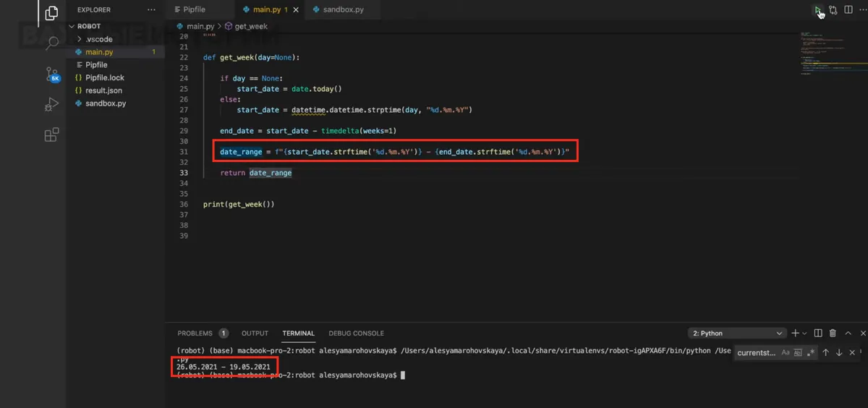The width and height of the screenshot is (868, 408).
Task: Open the '2: Python' terminal selector dropdown
Action: pyautogui.click(x=738, y=333)
